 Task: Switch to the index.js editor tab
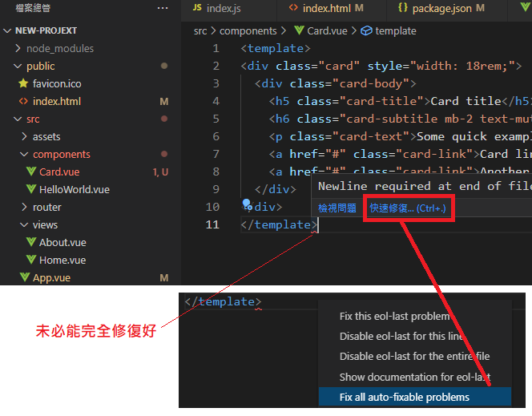[229, 9]
